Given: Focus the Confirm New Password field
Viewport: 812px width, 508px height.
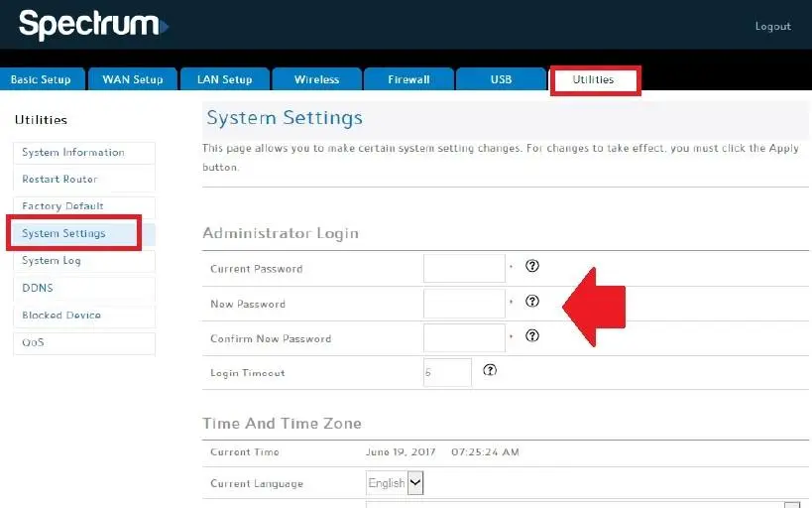Looking at the screenshot, I should tap(464, 337).
